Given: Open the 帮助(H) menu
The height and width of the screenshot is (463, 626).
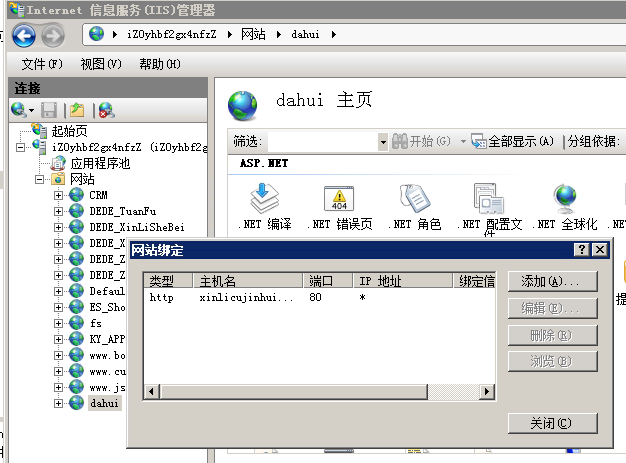Looking at the screenshot, I should click(160, 64).
